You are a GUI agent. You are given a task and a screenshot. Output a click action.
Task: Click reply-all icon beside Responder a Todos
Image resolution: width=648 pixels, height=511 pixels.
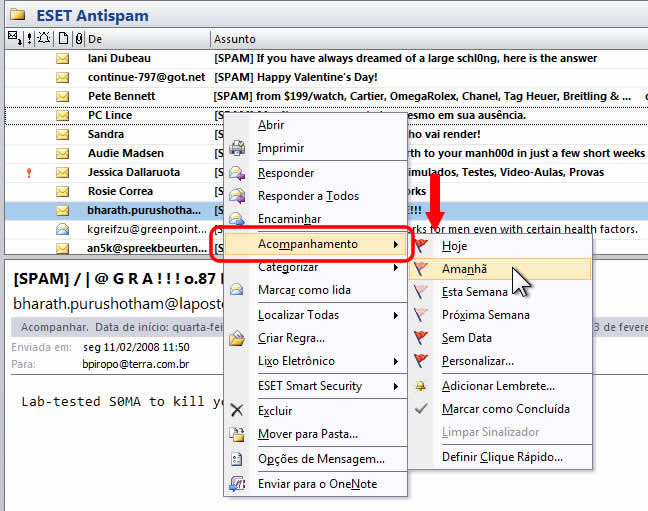(x=237, y=196)
